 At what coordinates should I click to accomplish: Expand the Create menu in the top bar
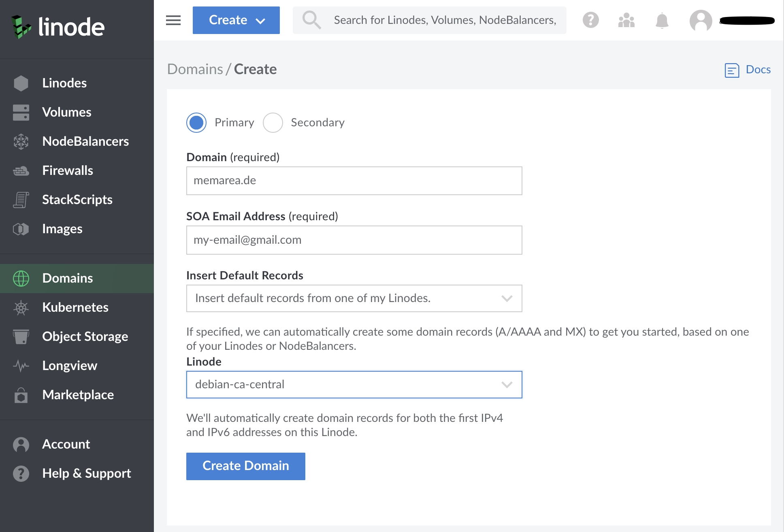click(236, 20)
